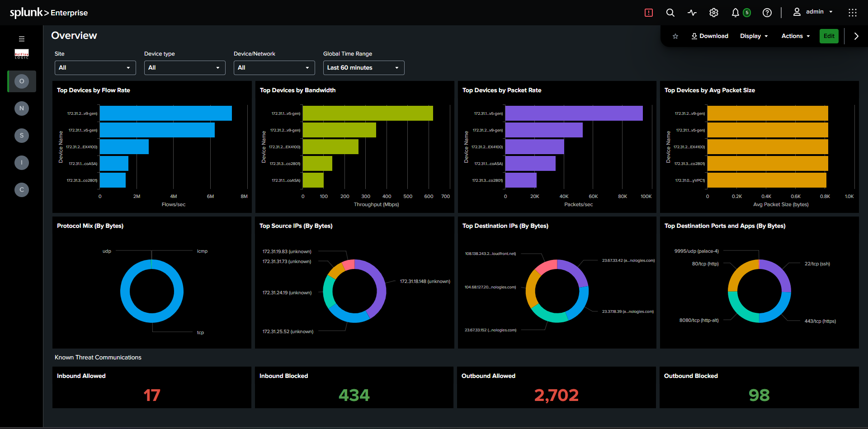Favorite the dashboard with star icon
The image size is (868, 429).
click(675, 36)
